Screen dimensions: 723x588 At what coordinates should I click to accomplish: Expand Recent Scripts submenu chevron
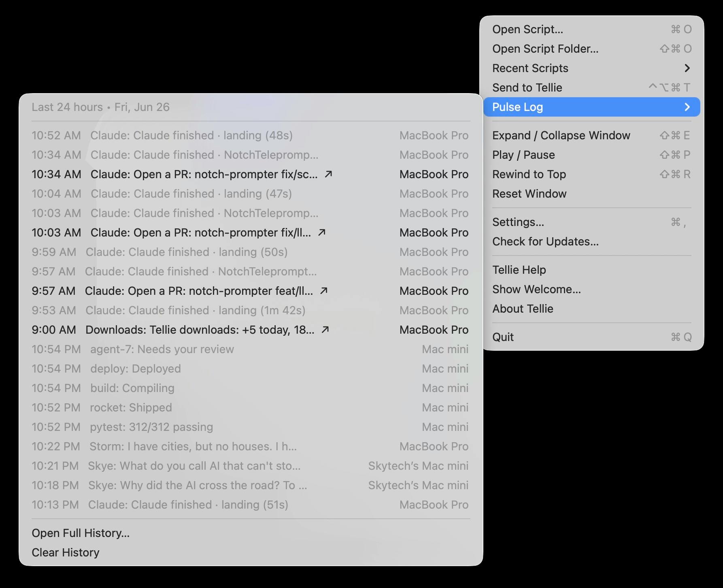coord(687,68)
